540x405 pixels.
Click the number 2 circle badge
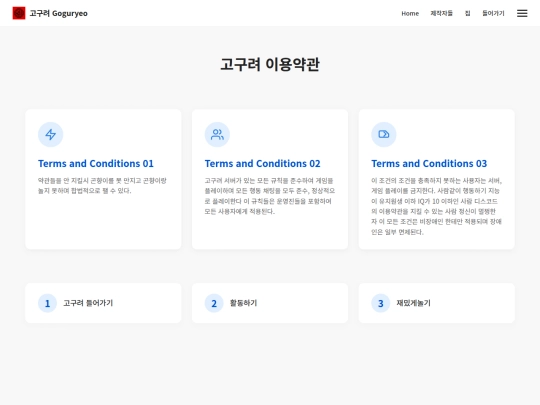point(214,303)
